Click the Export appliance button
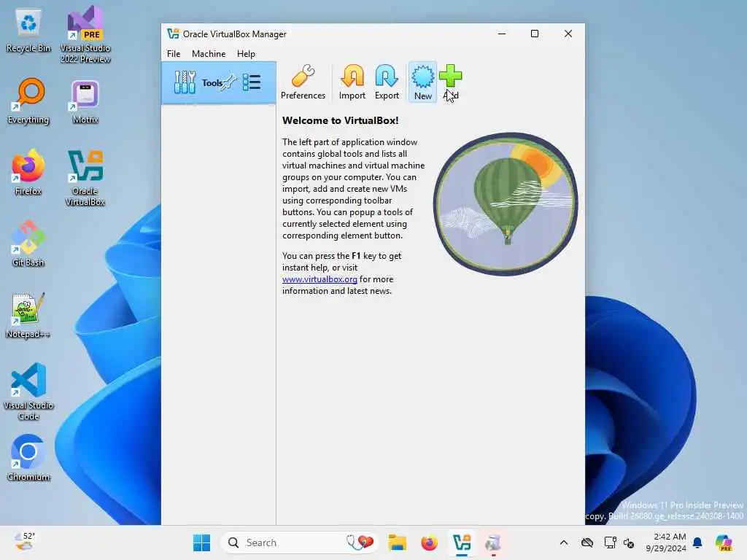 click(387, 82)
